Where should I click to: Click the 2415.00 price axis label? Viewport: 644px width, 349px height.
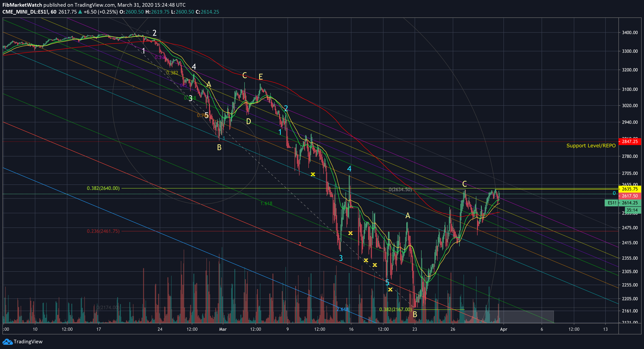point(630,243)
